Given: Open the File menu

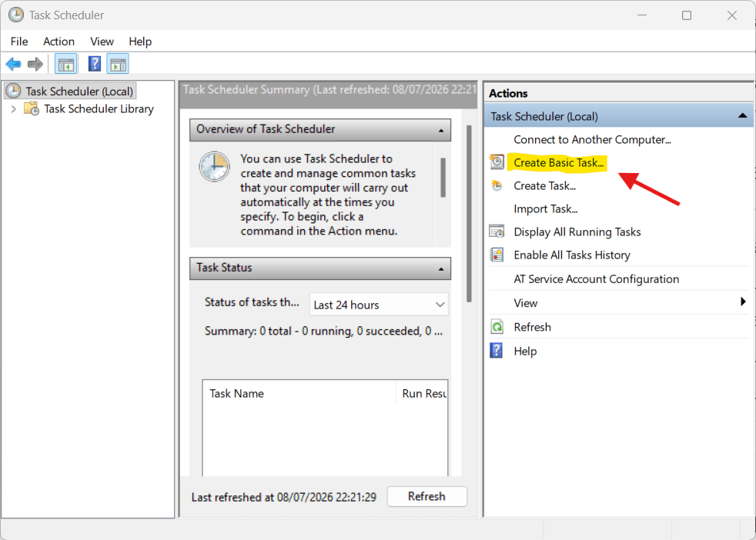Looking at the screenshot, I should pos(19,42).
